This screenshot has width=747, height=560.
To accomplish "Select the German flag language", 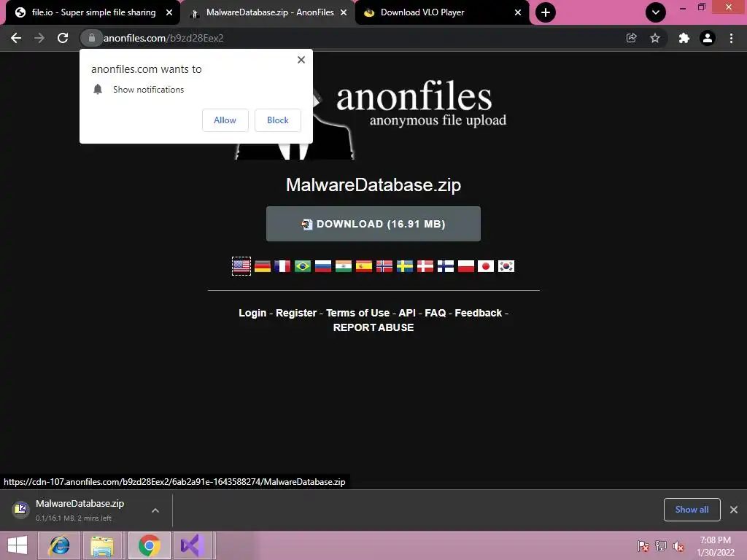I will pyautogui.click(x=263, y=265).
